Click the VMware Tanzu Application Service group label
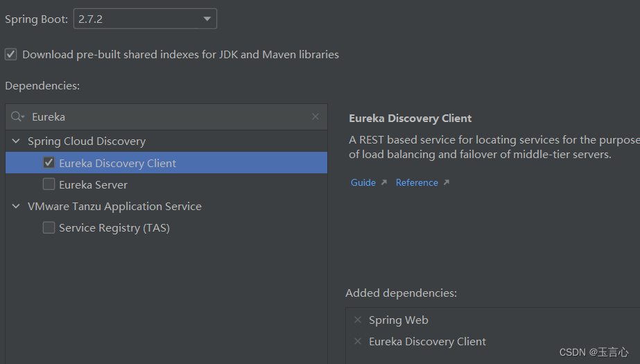Image resolution: width=640 pixels, height=364 pixels. click(114, 207)
